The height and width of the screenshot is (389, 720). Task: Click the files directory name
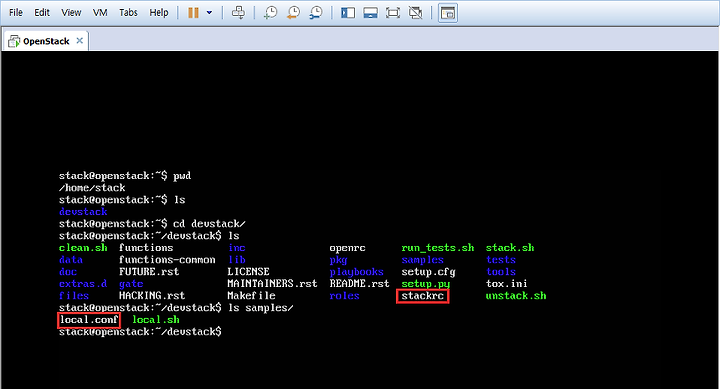coord(74,296)
